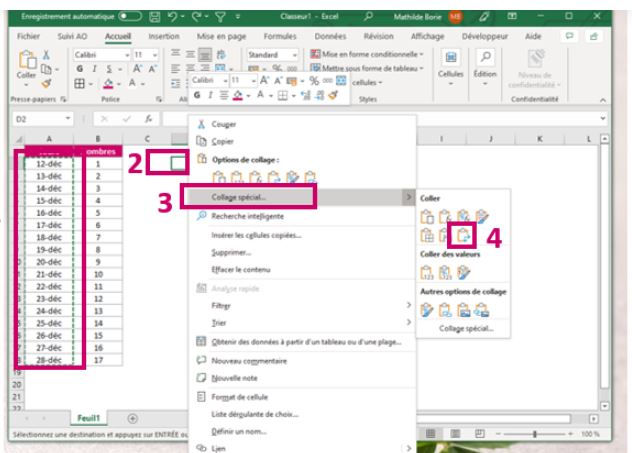
Task: Click the Name Box showing D2
Action: 43,119
